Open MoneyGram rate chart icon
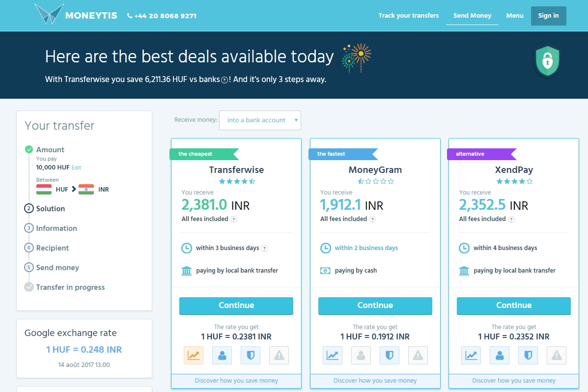The width and height of the screenshot is (588, 392). (x=332, y=355)
